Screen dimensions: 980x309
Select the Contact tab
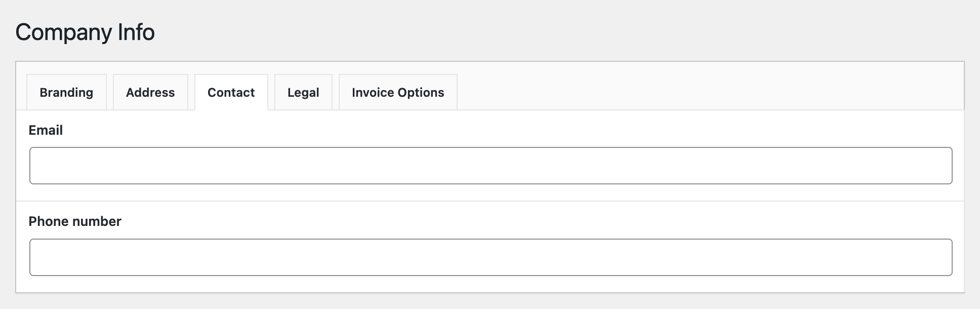231,92
